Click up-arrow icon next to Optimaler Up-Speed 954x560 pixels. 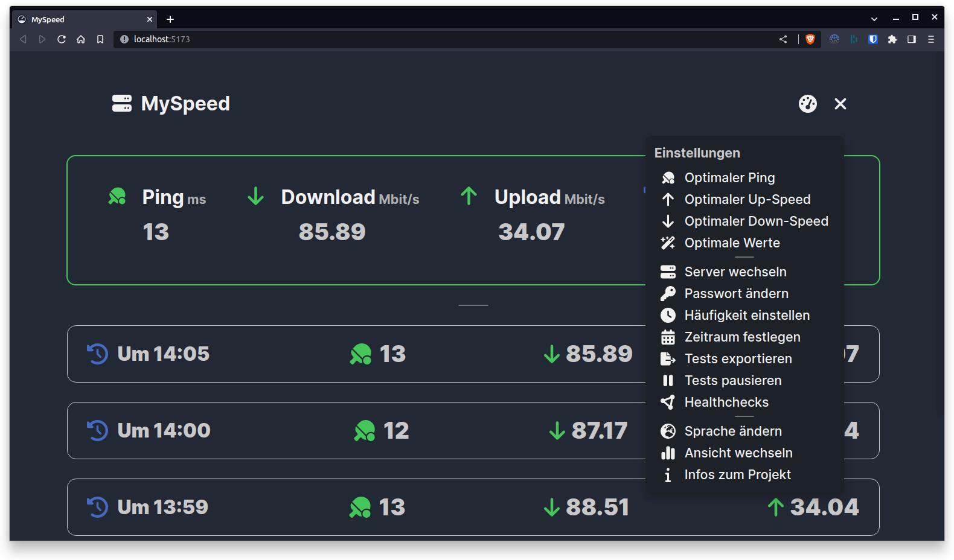[668, 199]
